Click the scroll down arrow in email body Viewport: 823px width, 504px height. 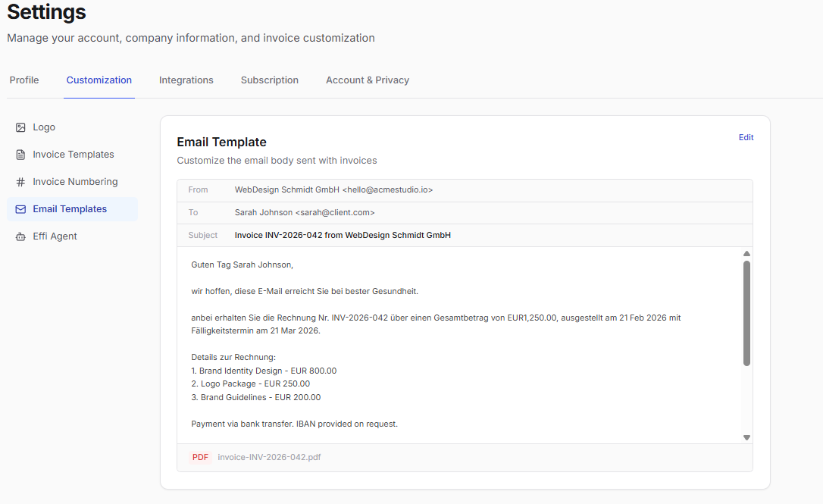746,438
